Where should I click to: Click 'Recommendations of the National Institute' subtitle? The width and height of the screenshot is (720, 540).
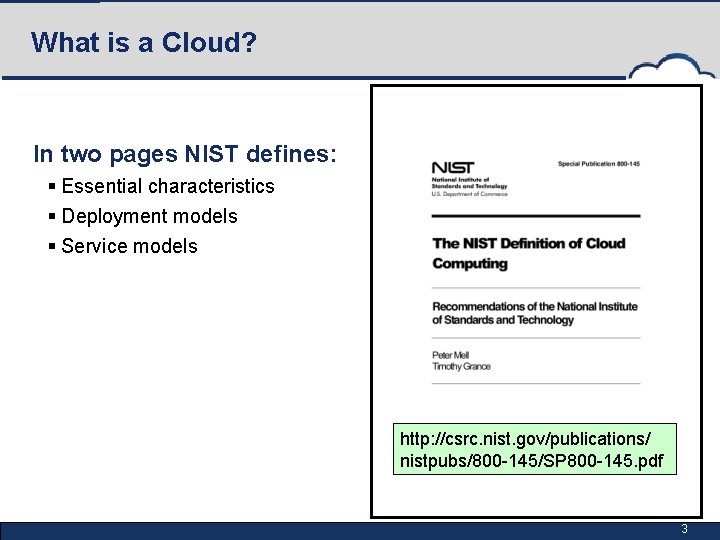pos(534,313)
